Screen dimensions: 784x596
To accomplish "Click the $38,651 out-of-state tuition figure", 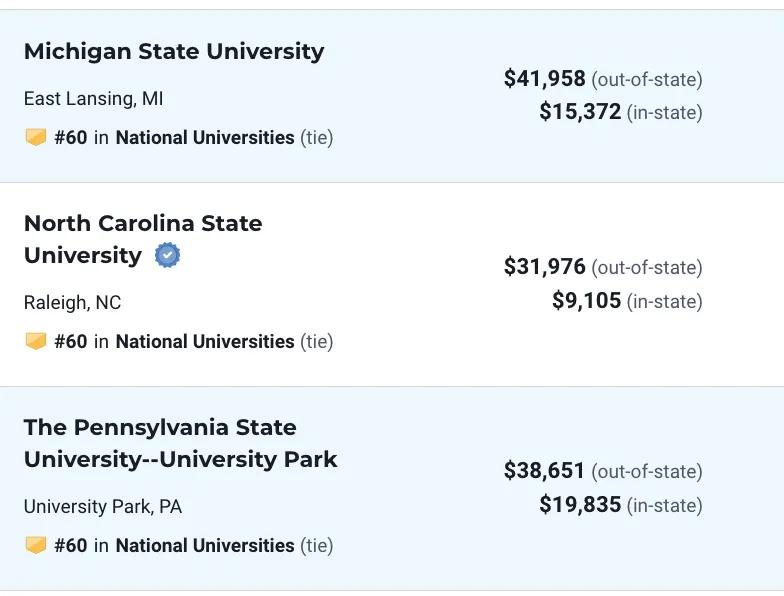I will pyautogui.click(x=545, y=471).
